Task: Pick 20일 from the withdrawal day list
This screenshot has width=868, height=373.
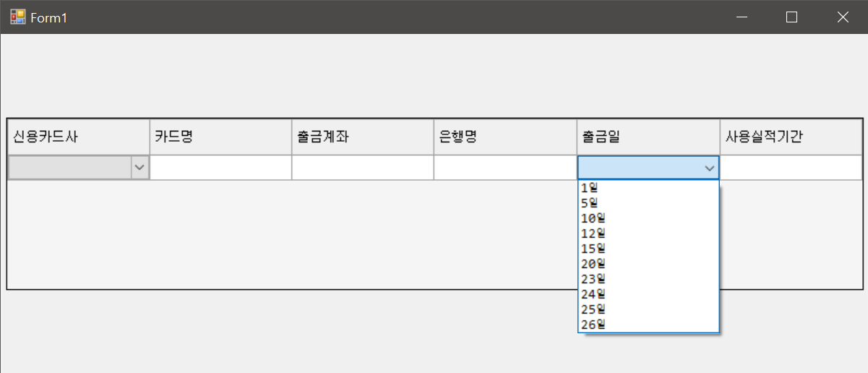Action: coord(648,264)
